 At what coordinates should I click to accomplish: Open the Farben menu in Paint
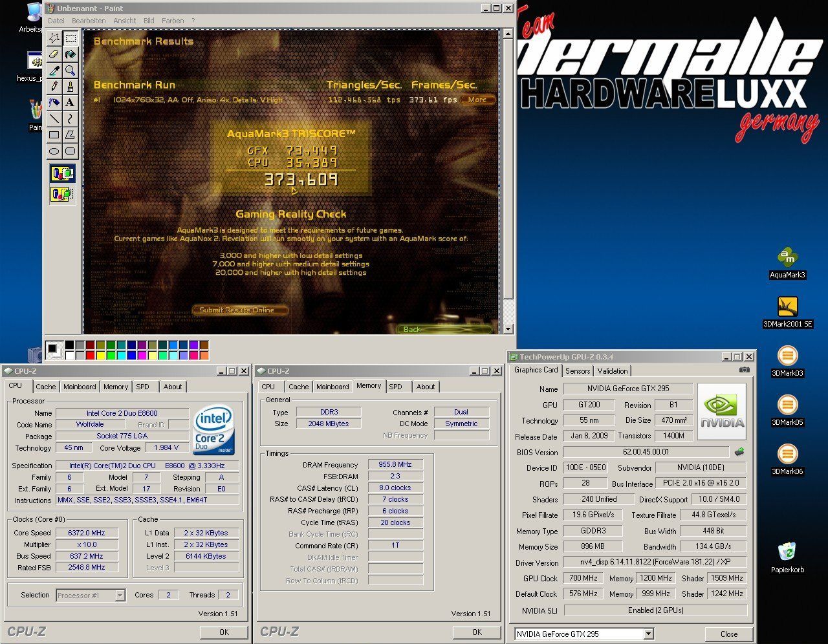[x=173, y=21]
